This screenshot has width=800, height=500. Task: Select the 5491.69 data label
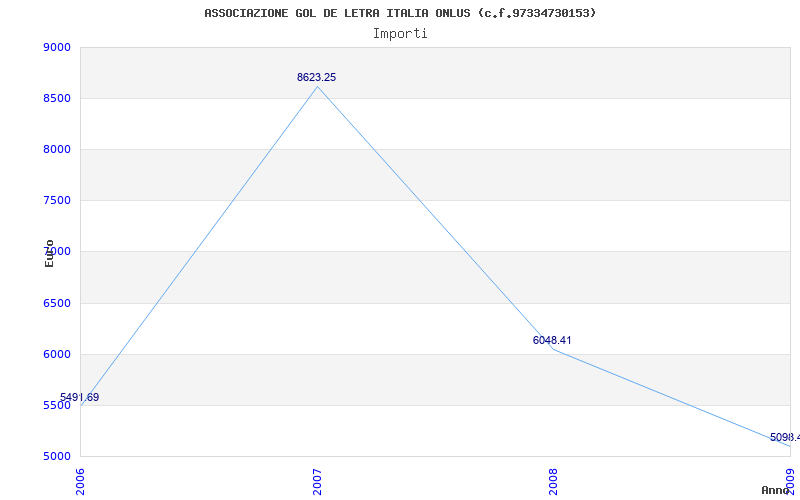point(80,397)
